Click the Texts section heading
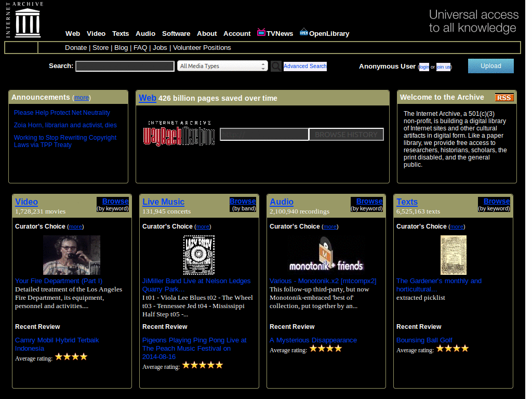The height and width of the screenshot is (399, 532). [x=407, y=202]
